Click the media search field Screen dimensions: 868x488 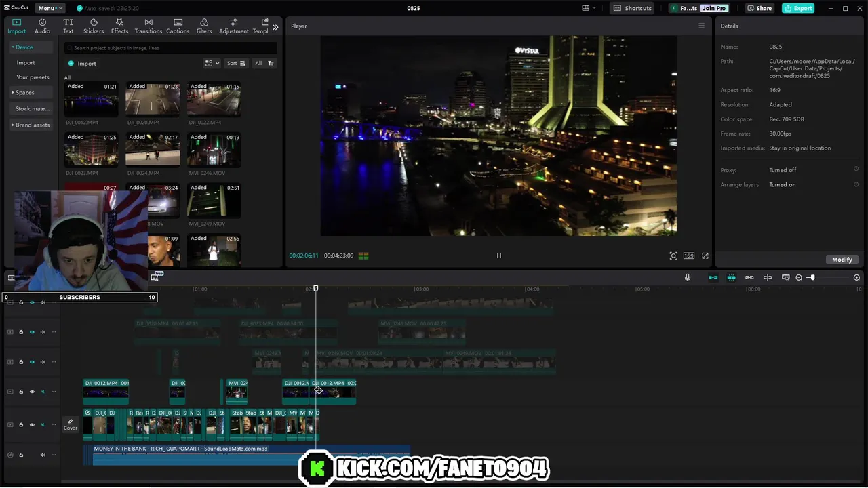(x=170, y=48)
